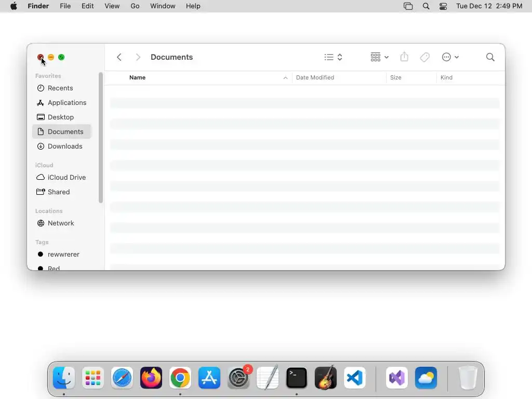Screen dimensions: 532x399
Task: Open Terminal from the Dock
Action: (297, 378)
